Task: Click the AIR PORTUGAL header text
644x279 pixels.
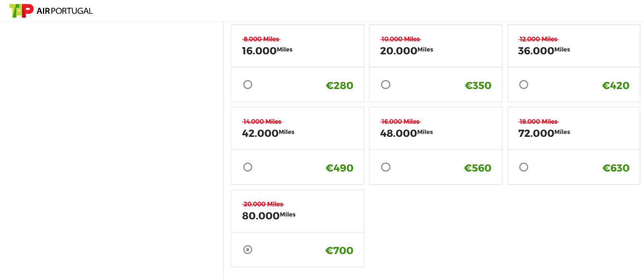Action: pos(65,11)
